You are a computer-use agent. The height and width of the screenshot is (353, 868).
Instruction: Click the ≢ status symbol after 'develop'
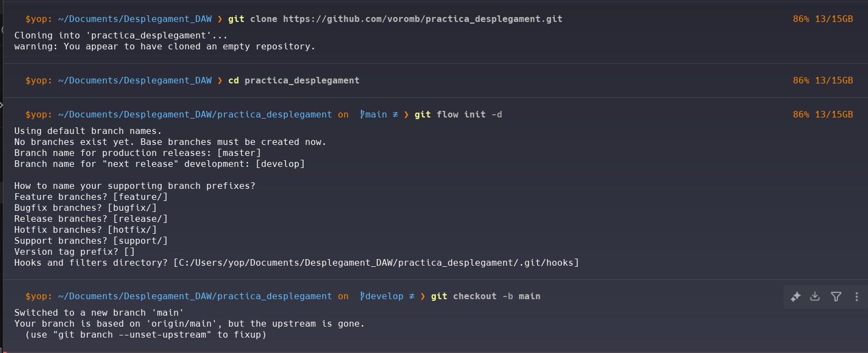[x=412, y=296]
